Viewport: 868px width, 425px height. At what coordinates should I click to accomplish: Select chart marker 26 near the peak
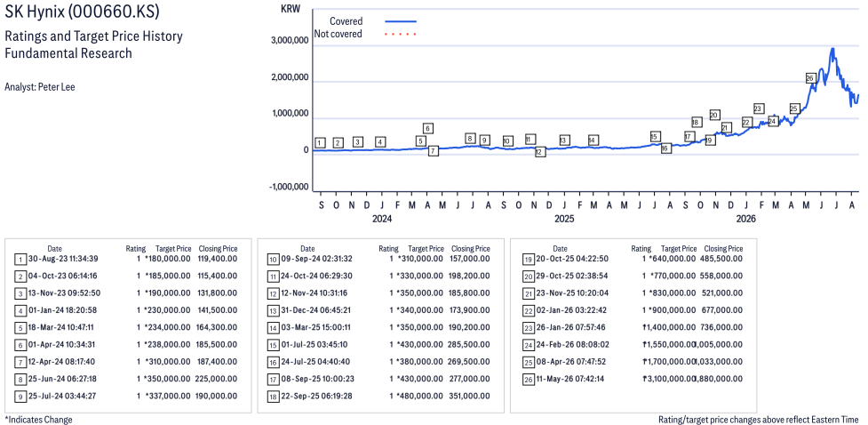click(810, 78)
